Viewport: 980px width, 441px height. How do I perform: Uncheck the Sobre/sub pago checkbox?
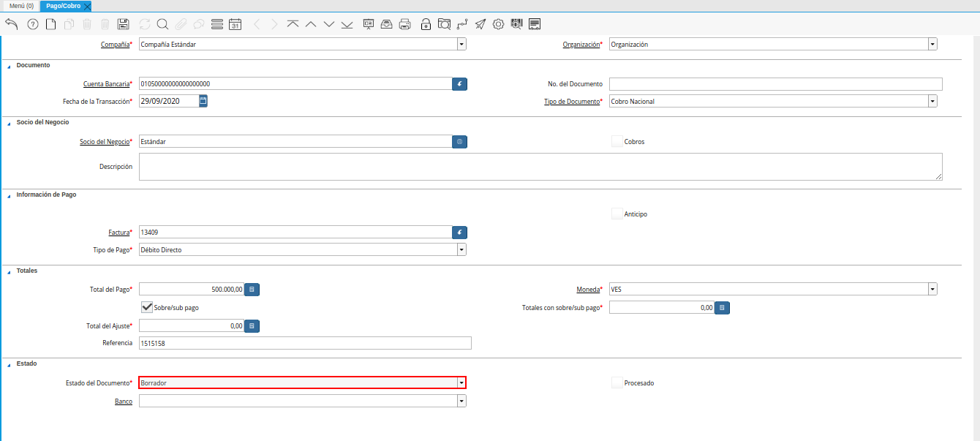(x=147, y=308)
